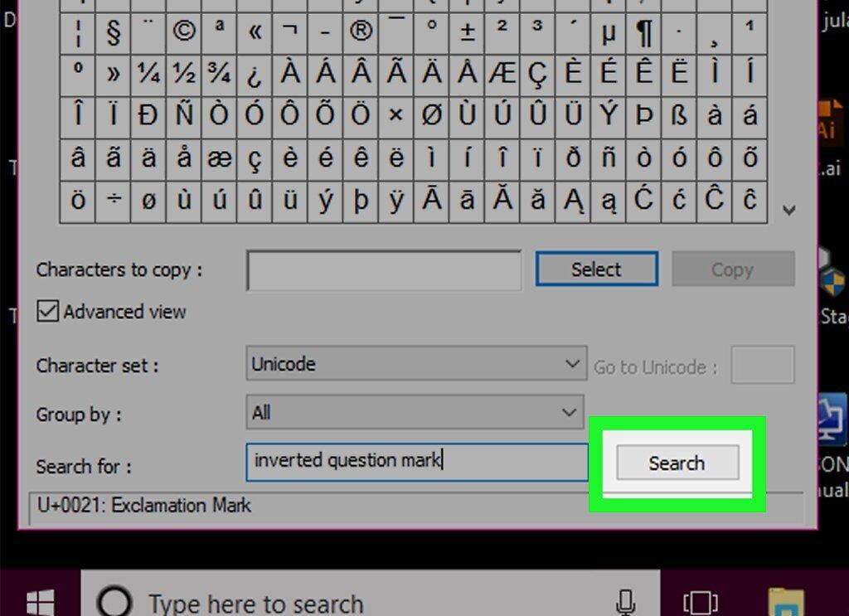The width and height of the screenshot is (849, 616).
Task: Click the character grid scroll-down arrow
Action: tap(789, 210)
